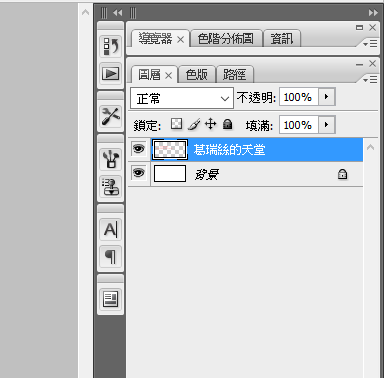Switch to the 資訊 tab
This screenshot has width=384, height=378.
282,39
